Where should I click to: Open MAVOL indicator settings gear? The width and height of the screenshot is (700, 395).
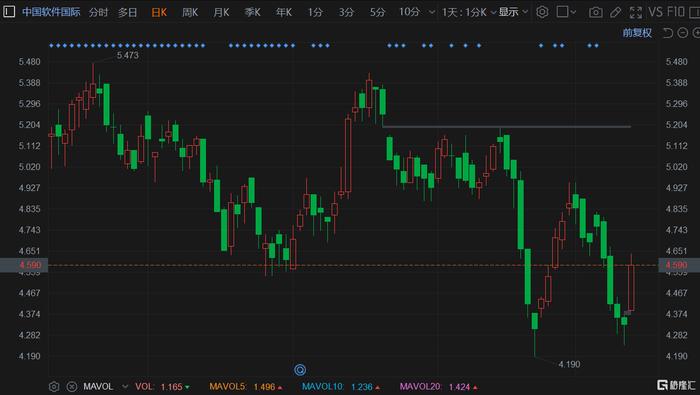point(54,387)
